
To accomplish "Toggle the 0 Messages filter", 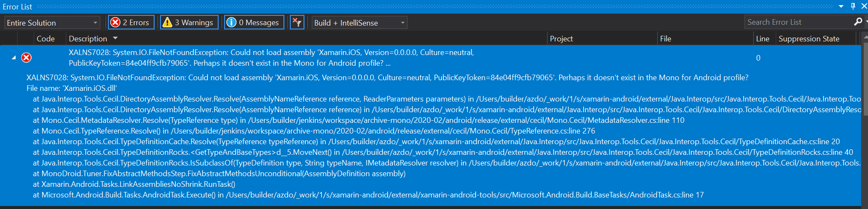I will pos(254,23).
